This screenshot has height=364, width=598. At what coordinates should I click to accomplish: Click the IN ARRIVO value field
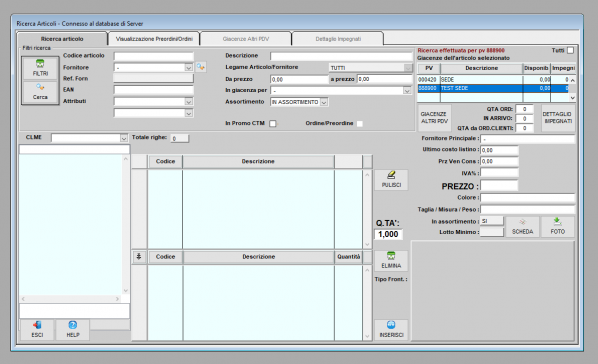click(x=524, y=119)
